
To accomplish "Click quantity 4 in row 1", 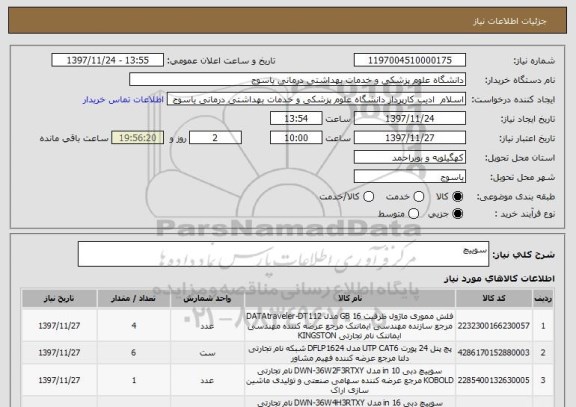I will tap(134, 326).
